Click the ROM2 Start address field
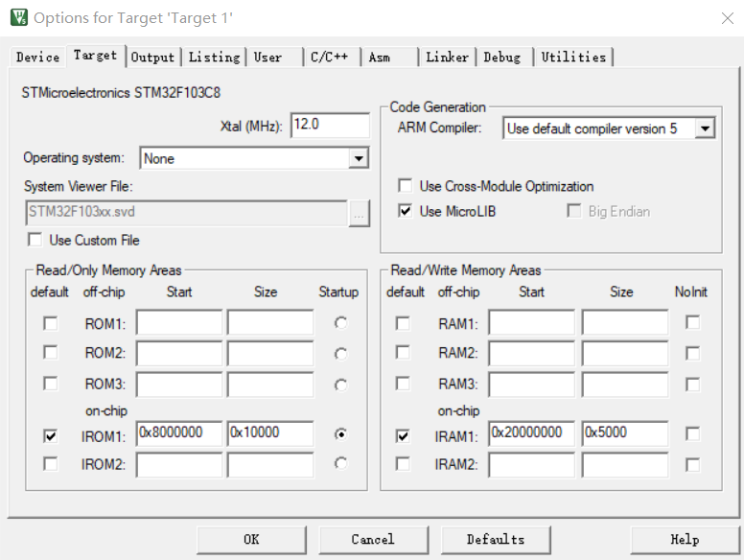This screenshot has height=560, width=744. (179, 354)
